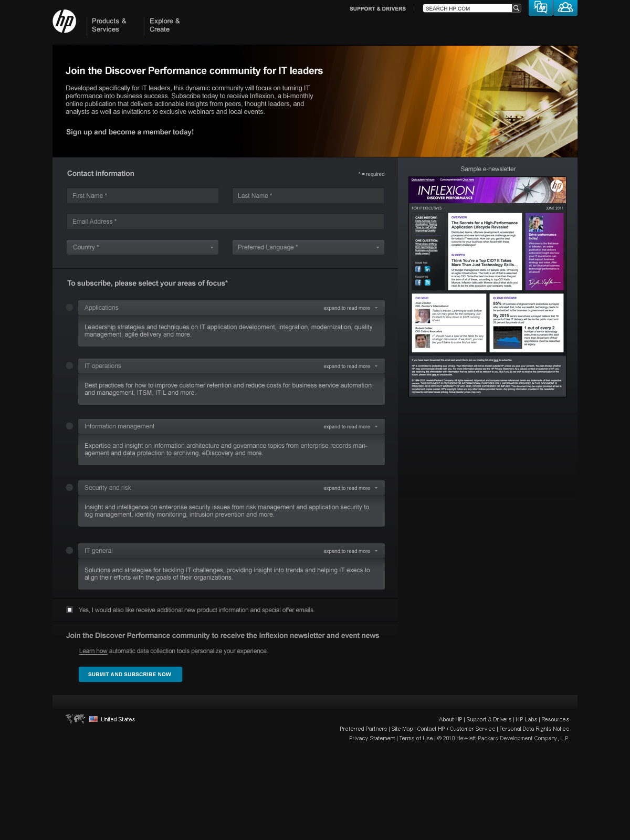Expand to read more on IT operations
This screenshot has width=630, height=840.
pos(350,366)
